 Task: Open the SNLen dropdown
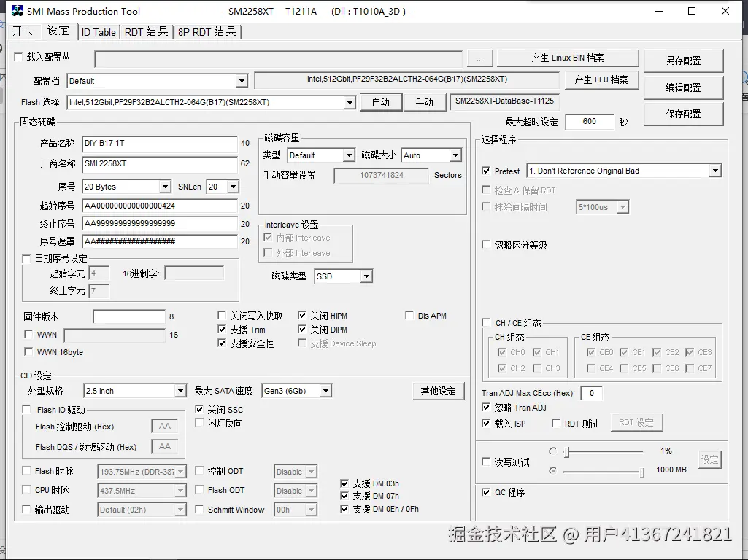point(233,187)
